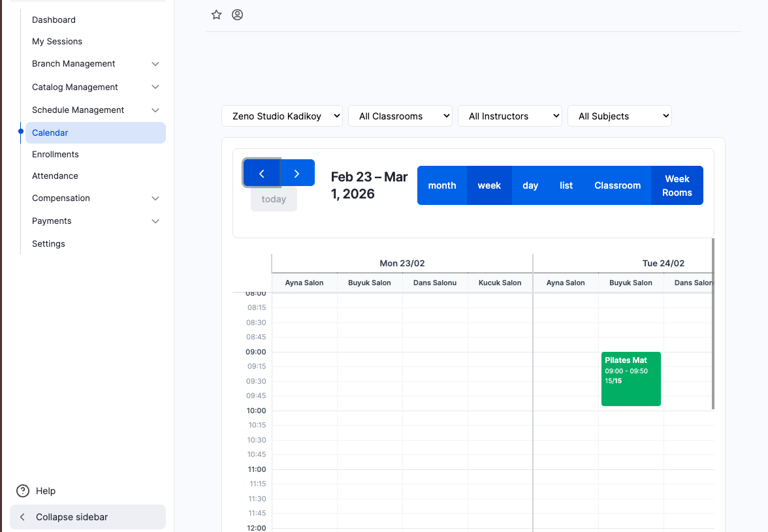Open My Sessions page
Screen dimensions: 768x532
(x=57, y=42)
